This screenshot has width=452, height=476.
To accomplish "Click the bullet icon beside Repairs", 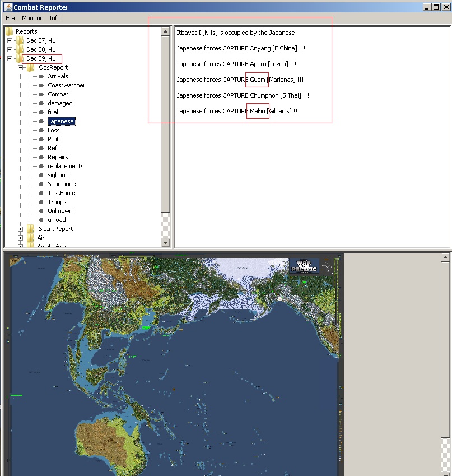I will point(41,157).
